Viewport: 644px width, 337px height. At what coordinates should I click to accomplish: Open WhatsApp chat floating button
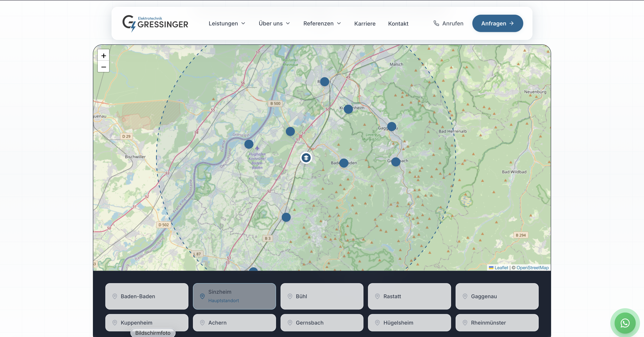(625, 323)
